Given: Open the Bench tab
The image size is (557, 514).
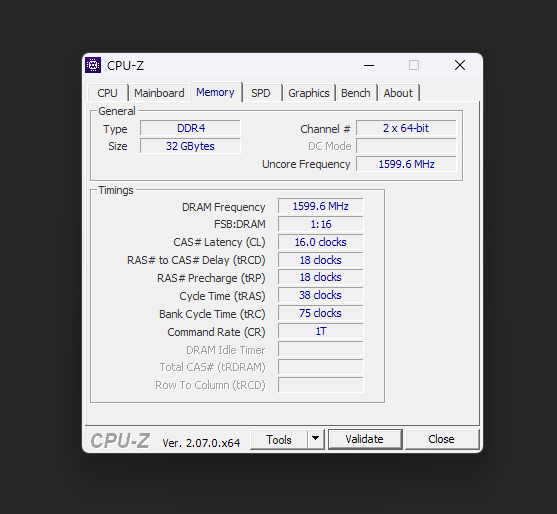Looking at the screenshot, I should tap(356, 93).
